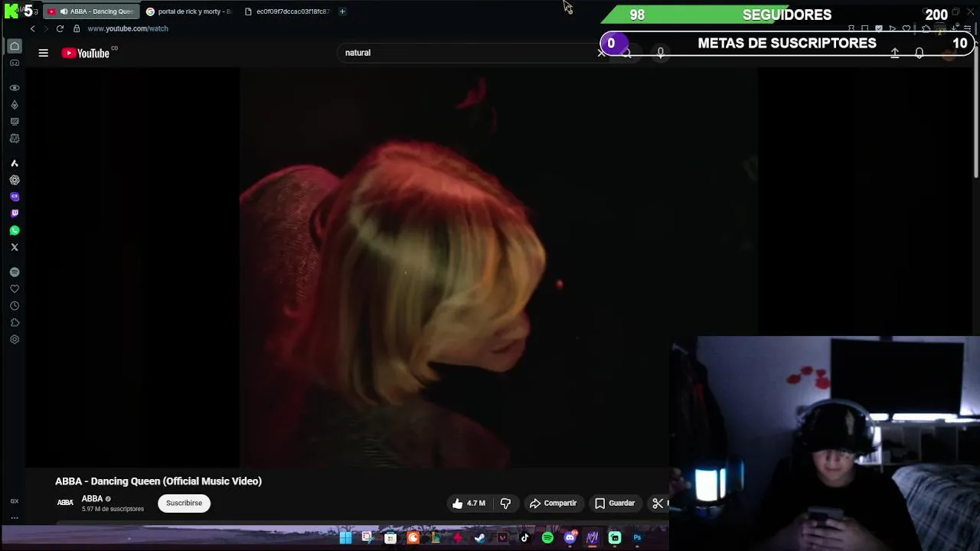Viewport: 980px width, 551px height.
Task: Click the video title text
Action: pyautogui.click(x=158, y=481)
